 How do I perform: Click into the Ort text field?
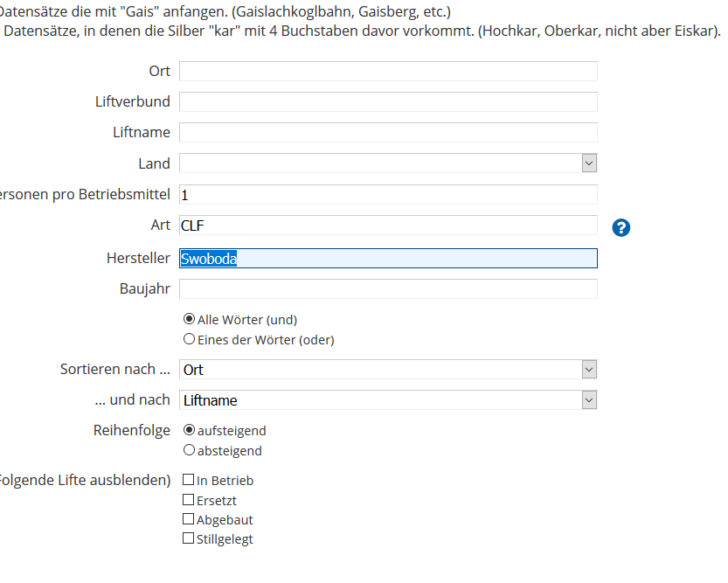point(388,71)
